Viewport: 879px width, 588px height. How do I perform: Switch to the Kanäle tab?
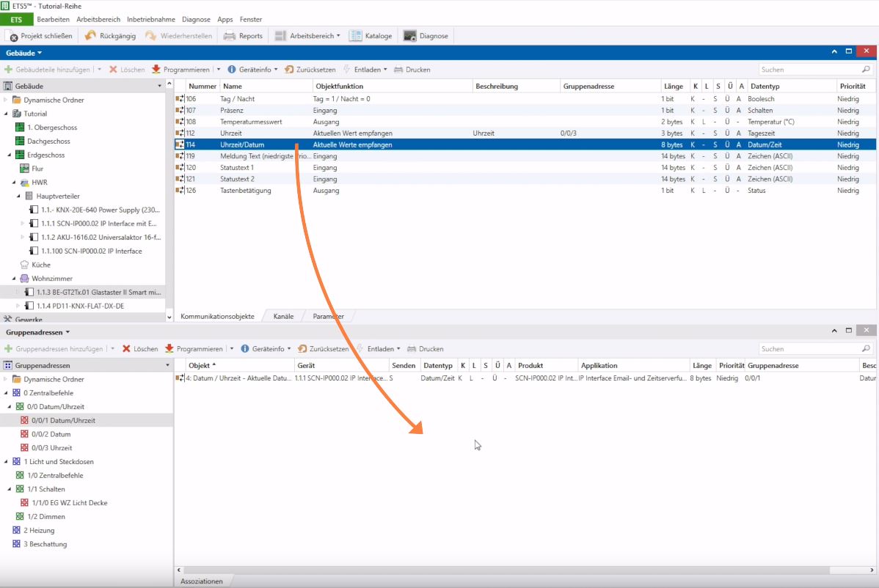[x=283, y=317]
